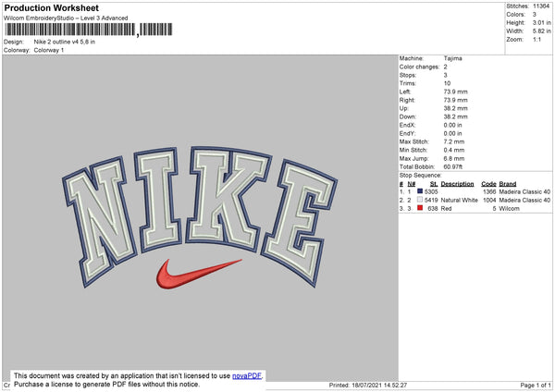Click the Machine value 'Tajima'
This screenshot has height=392, width=555.
(452, 58)
